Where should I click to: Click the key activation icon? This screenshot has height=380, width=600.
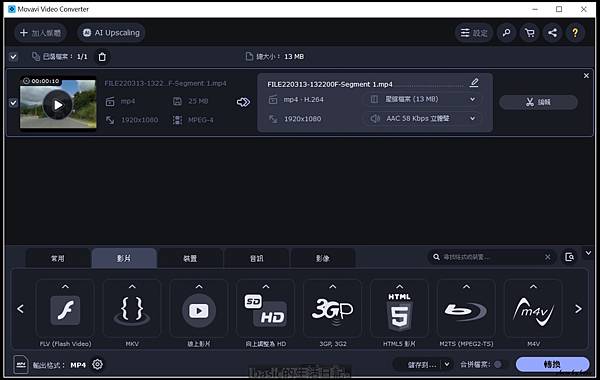(x=506, y=33)
